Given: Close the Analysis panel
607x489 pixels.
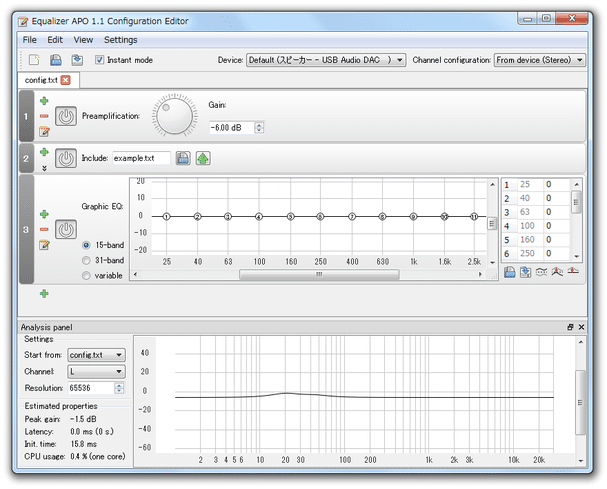Looking at the screenshot, I should tap(581, 327).
